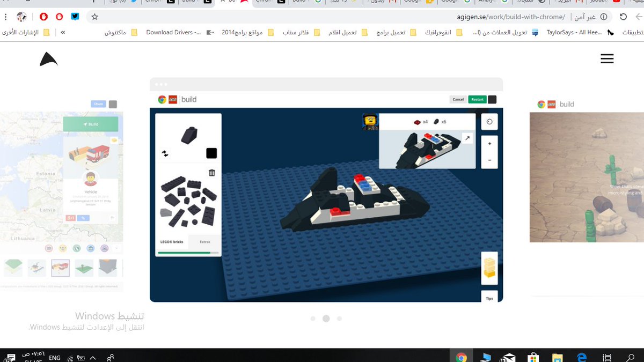
Task: Click the 'غير آمن' site security indicator
Action: click(x=591, y=17)
